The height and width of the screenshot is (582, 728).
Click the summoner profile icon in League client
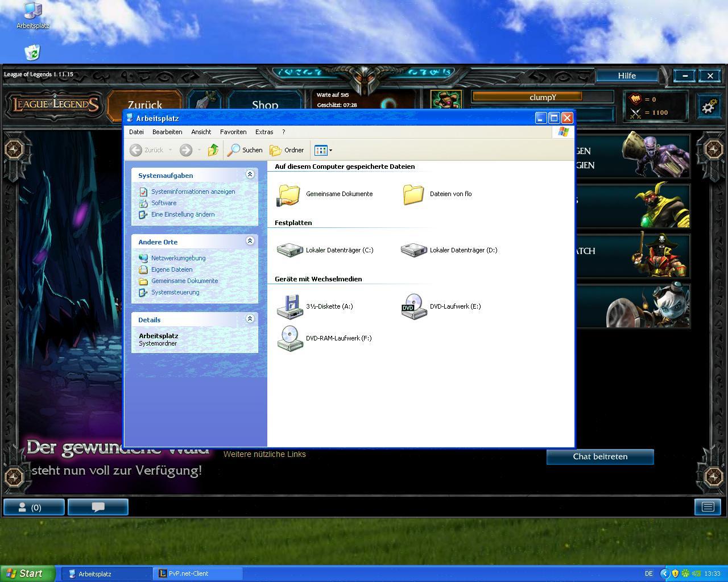click(x=446, y=100)
